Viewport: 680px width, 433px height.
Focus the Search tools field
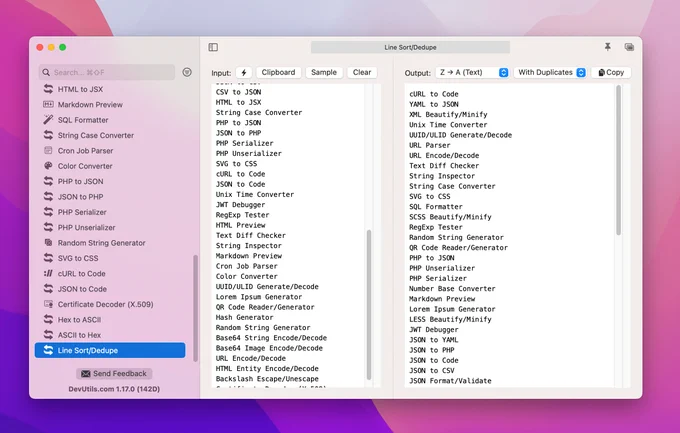[107, 72]
